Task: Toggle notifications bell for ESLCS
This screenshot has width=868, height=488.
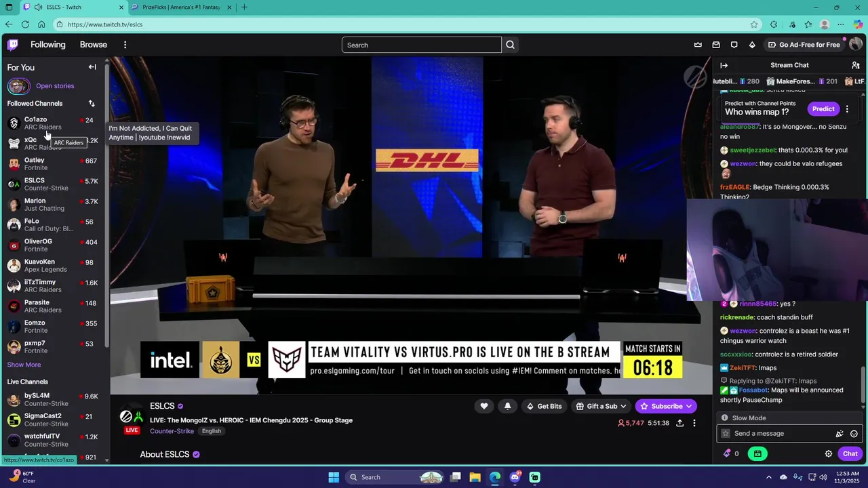Action: point(507,406)
